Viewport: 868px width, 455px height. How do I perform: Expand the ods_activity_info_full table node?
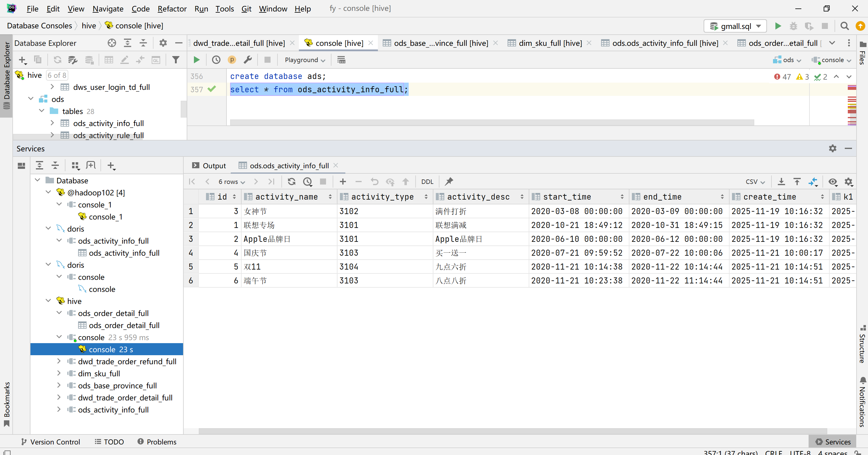pos(52,123)
